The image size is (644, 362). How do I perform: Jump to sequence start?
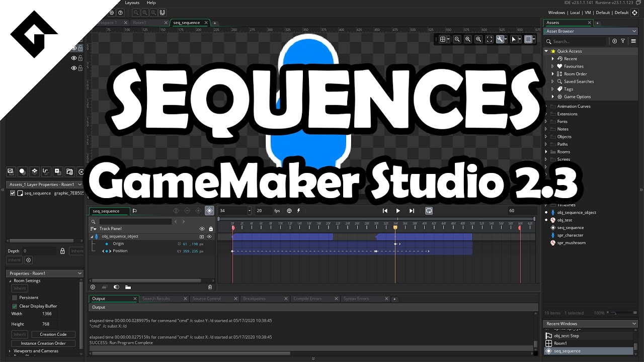pos(385,211)
